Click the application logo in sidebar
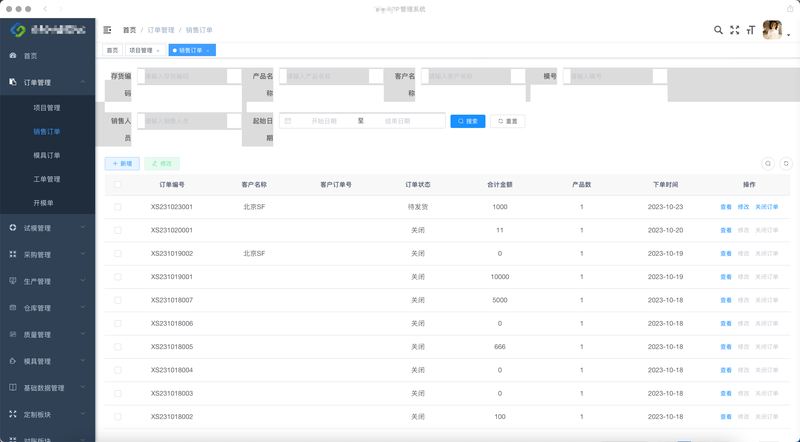The width and height of the screenshot is (800, 442). pyautogui.click(x=18, y=30)
